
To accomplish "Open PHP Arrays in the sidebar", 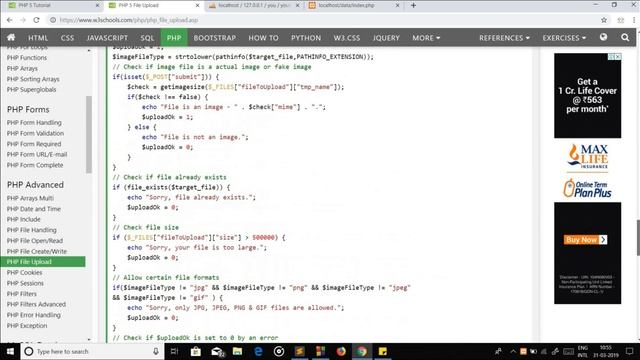I will coord(22,68).
